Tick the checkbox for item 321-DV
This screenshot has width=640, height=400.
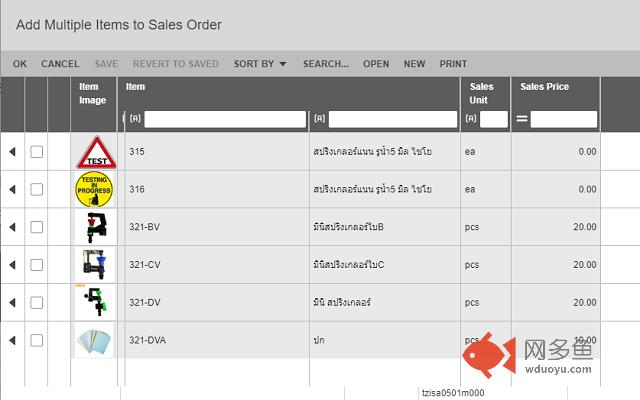37,302
